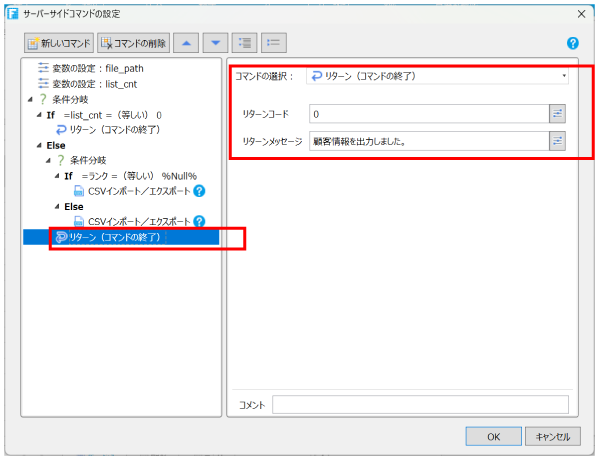This screenshot has height=459, width=600.
Task: Select the 変数の設定 : file_path row
Action: (x=91, y=68)
